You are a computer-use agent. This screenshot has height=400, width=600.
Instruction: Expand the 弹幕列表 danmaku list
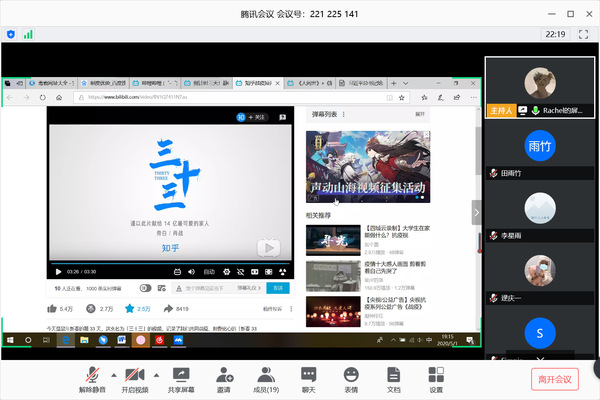(x=420, y=114)
